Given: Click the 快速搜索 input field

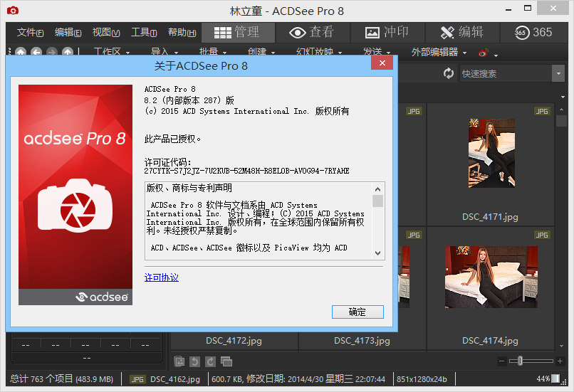Looking at the screenshot, I should [x=506, y=73].
